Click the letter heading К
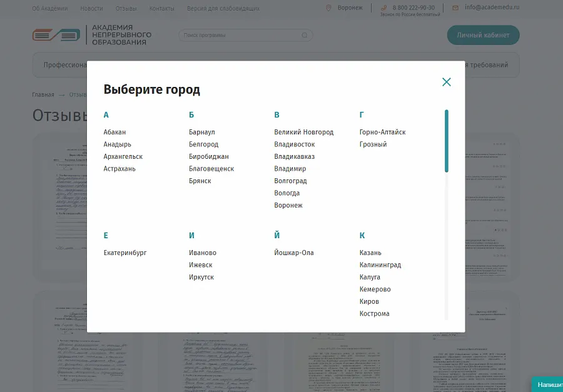Image resolution: width=563 pixels, height=392 pixels. coord(362,236)
